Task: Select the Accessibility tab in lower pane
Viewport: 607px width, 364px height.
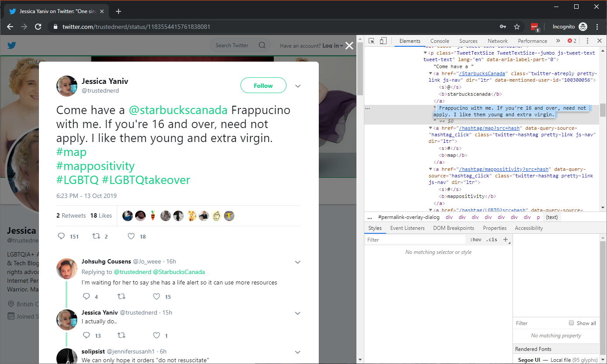Action: click(529, 228)
